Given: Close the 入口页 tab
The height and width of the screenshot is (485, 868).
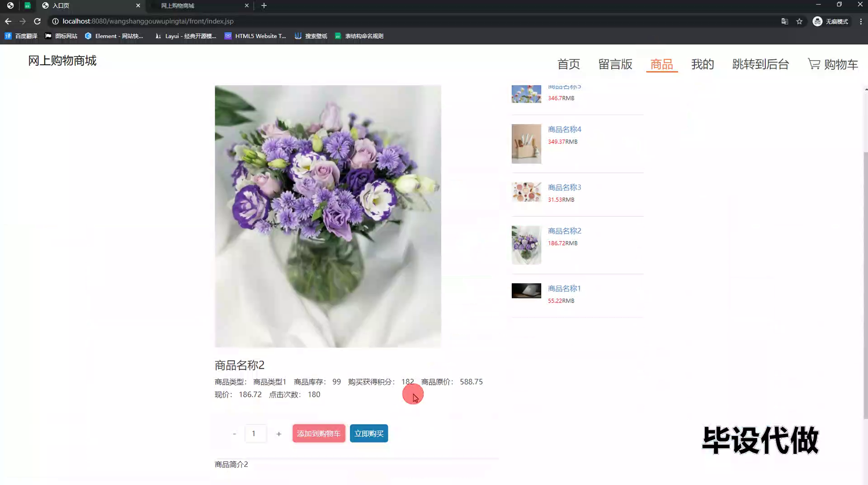Looking at the screenshot, I should click(x=138, y=5).
